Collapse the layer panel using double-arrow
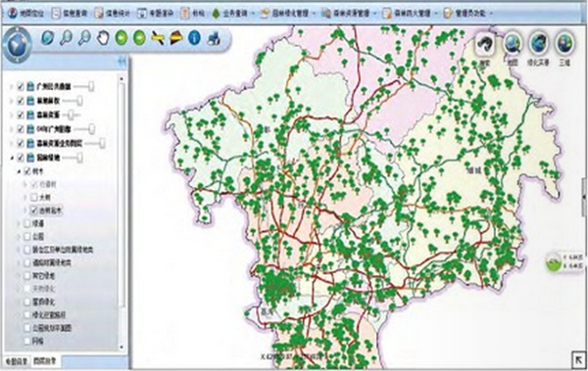The image size is (588, 371). [x=122, y=62]
